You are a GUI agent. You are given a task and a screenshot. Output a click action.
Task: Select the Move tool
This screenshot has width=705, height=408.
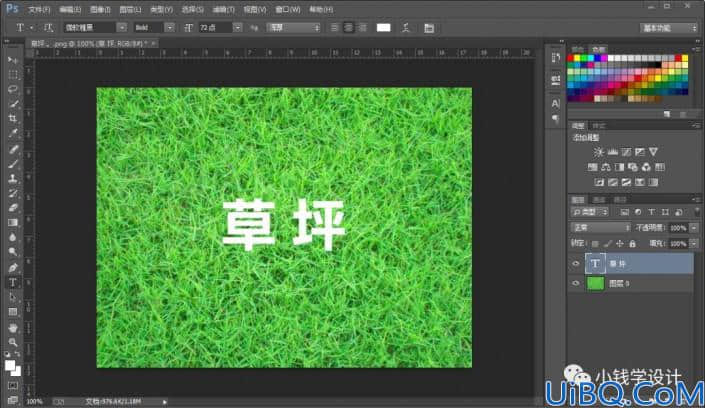13,60
